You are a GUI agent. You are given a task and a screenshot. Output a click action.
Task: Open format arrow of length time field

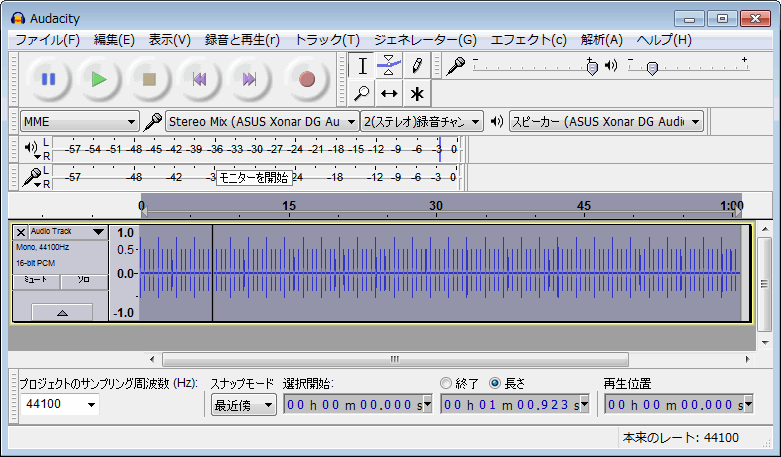click(585, 404)
